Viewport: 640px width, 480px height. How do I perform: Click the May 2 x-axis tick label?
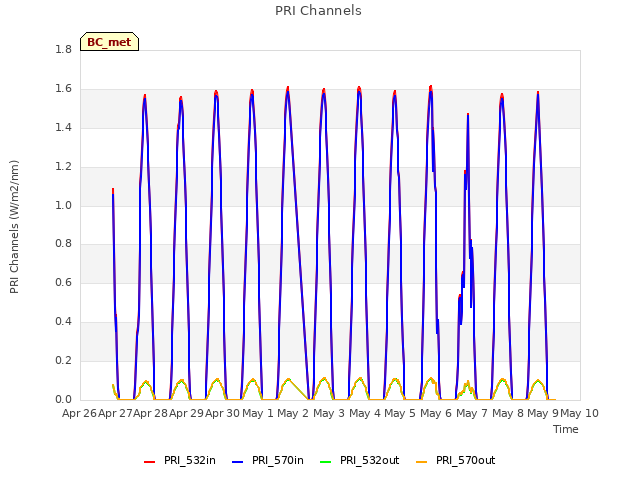click(x=293, y=413)
